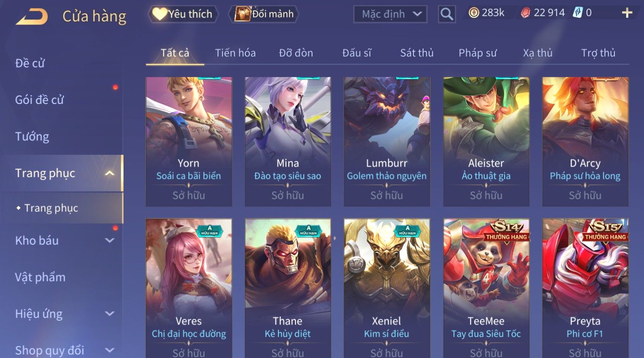Open Yêu thích heart favorites
Screen dimensions: 644x358
click(x=183, y=14)
